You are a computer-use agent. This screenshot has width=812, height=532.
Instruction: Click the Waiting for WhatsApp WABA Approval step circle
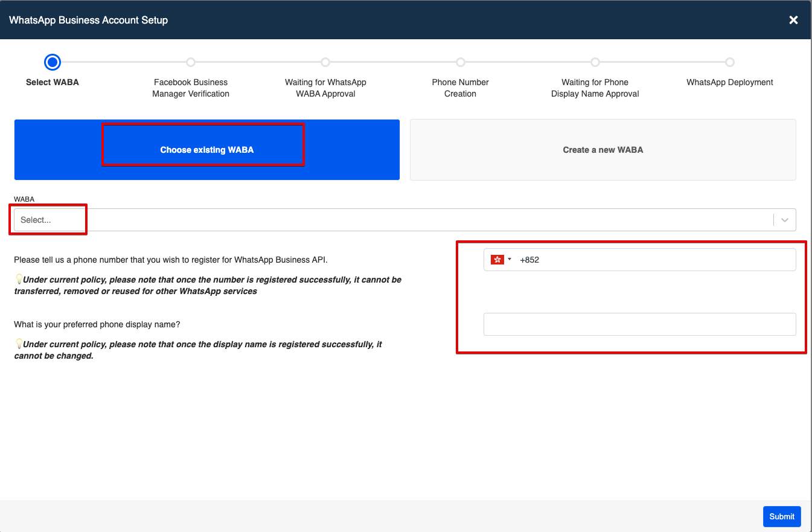pos(325,62)
